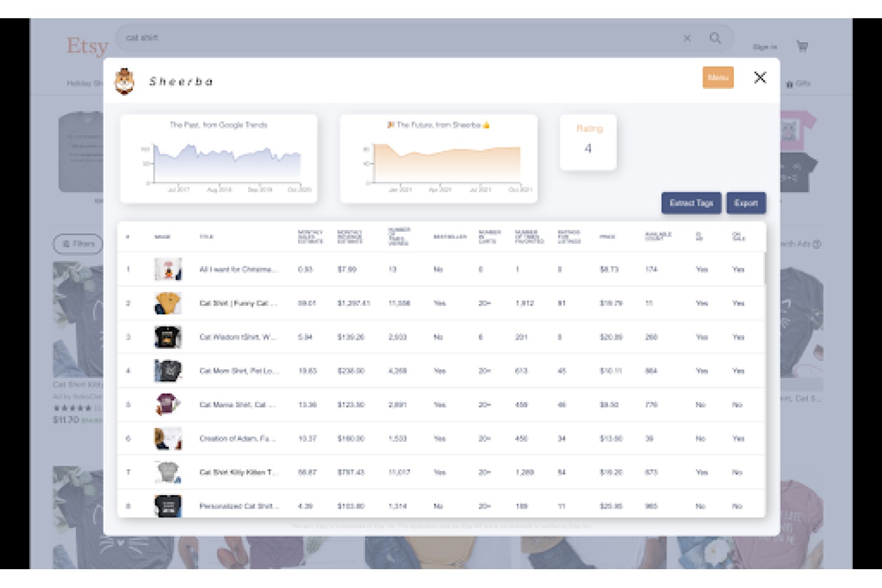
Task: Select title 'Cat Shirt | Funny Cat ...'
Action: (238, 303)
